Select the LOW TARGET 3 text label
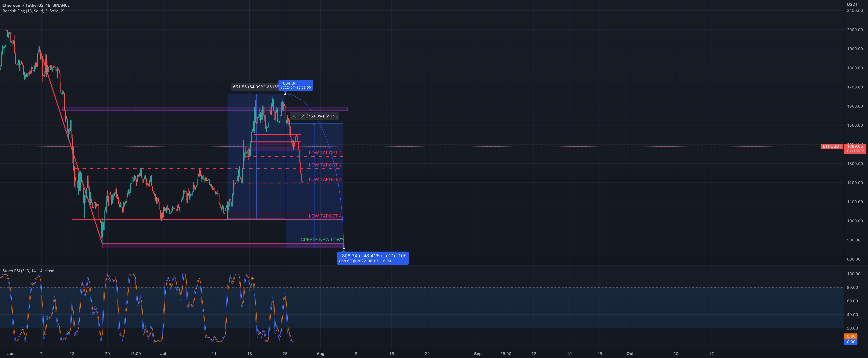 pyautogui.click(x=325, y=179)
